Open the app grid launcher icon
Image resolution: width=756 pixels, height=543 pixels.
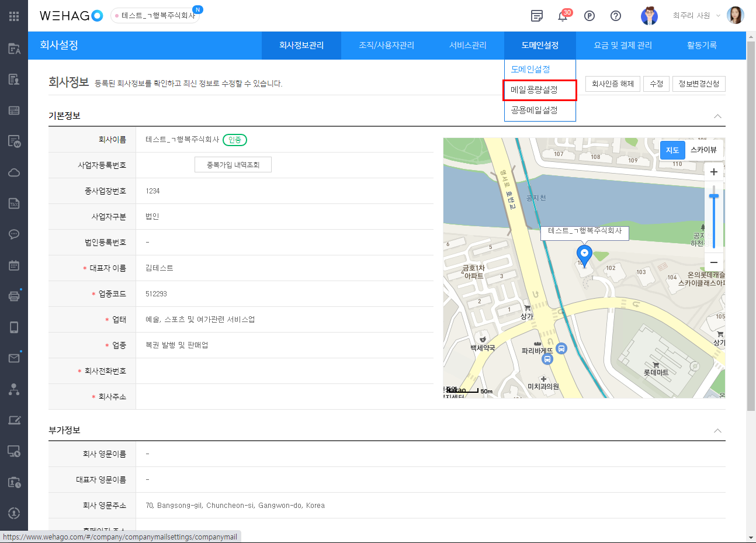(x=14, y=16)
